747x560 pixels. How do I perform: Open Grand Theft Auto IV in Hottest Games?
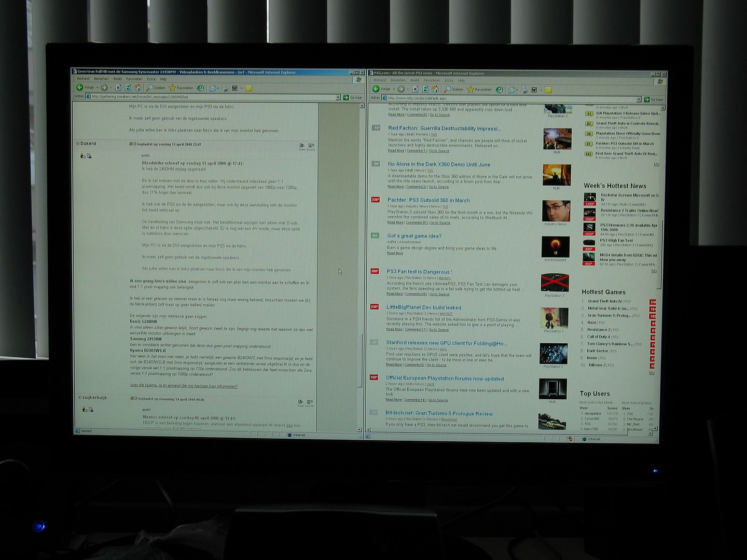pos(605,301)
